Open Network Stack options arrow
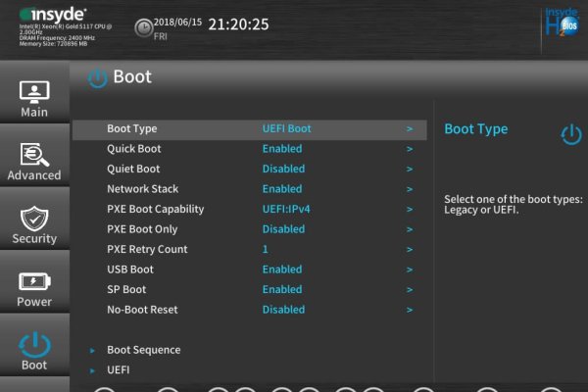Screen dimensions: 588x392 pos(410,189)
